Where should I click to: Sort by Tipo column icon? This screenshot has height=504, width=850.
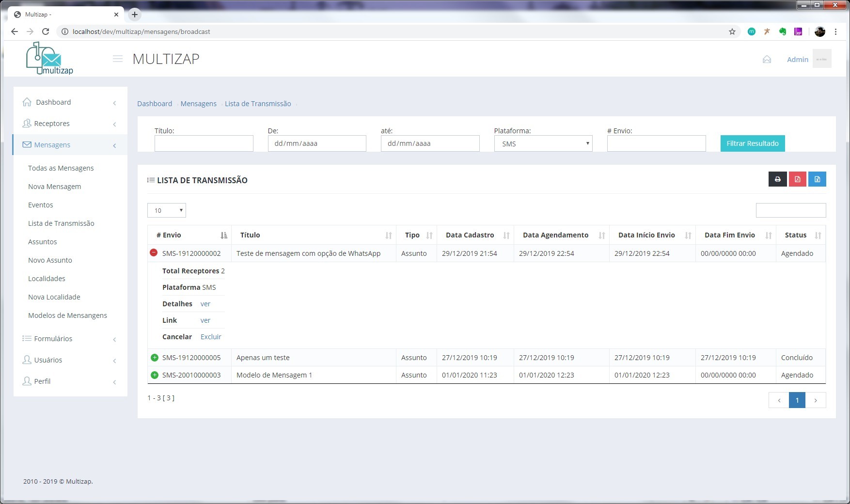click(429, 236)
